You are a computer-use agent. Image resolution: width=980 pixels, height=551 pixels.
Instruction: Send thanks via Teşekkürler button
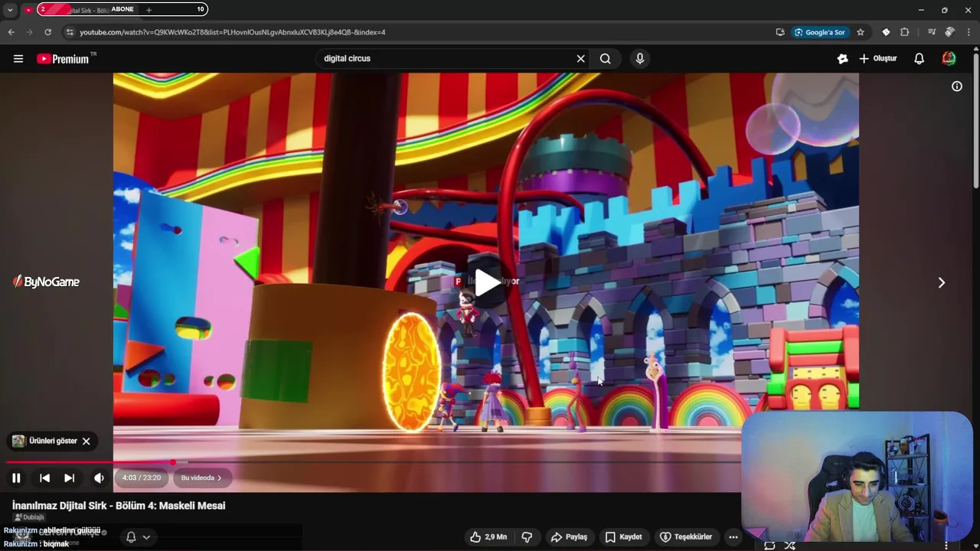(x=686, y=537)
